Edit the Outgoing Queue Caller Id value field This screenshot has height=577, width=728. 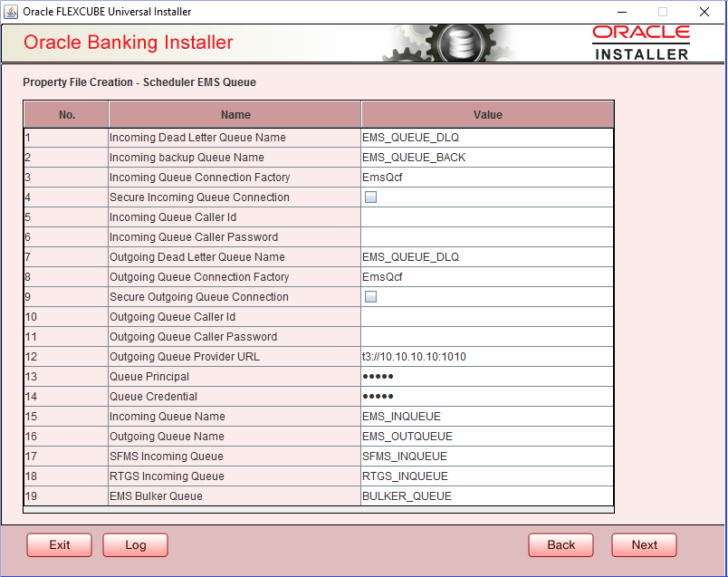click(487, 317)
